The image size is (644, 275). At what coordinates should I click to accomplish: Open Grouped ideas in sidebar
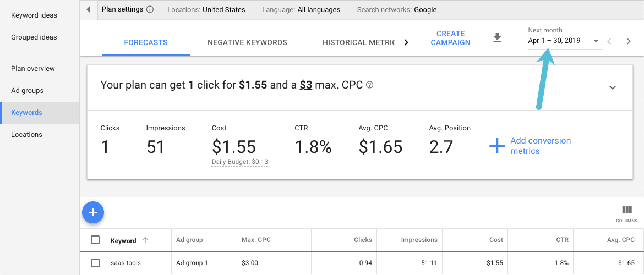tap(34, 37)
